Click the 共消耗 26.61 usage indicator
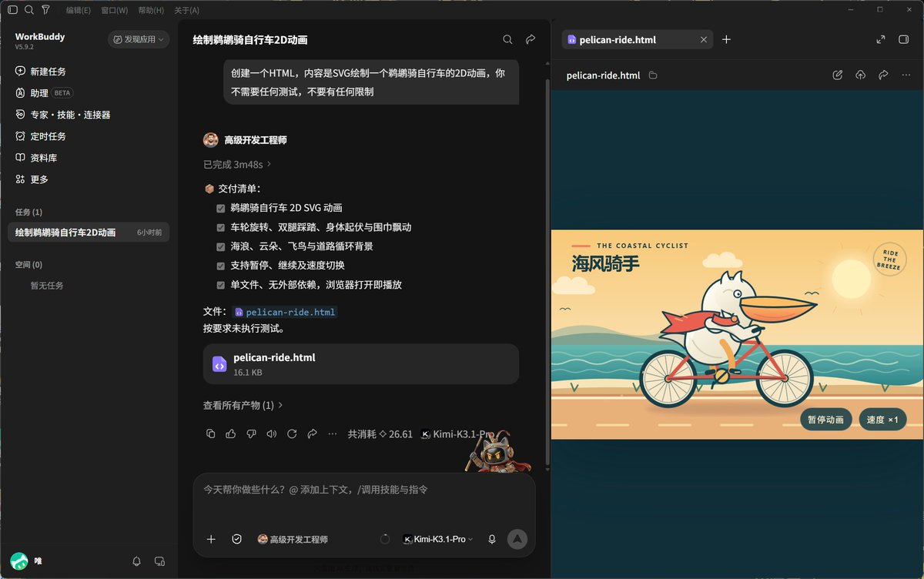924x579 pixels. point(380,434)
